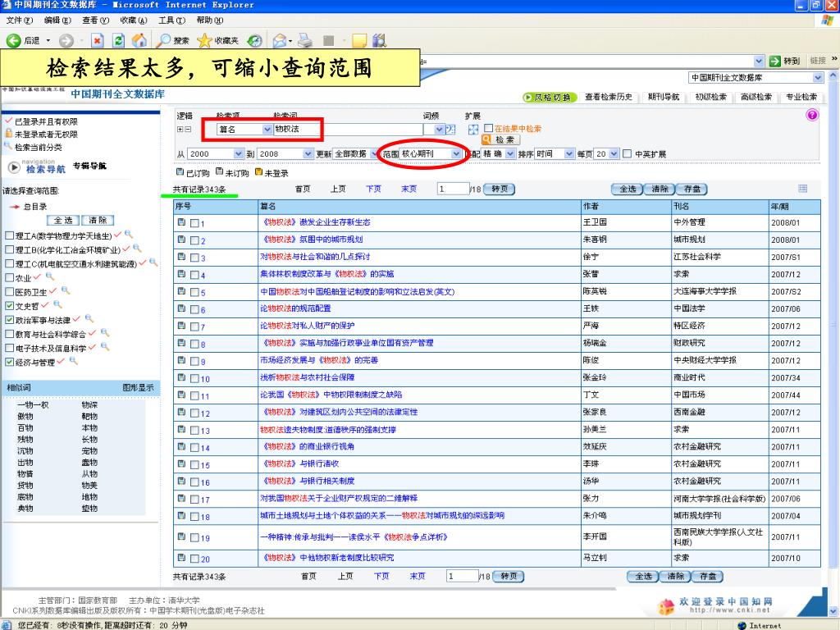
Task: Open the 工具 menu
Action: pyautogui.click(x=171, y=21)
